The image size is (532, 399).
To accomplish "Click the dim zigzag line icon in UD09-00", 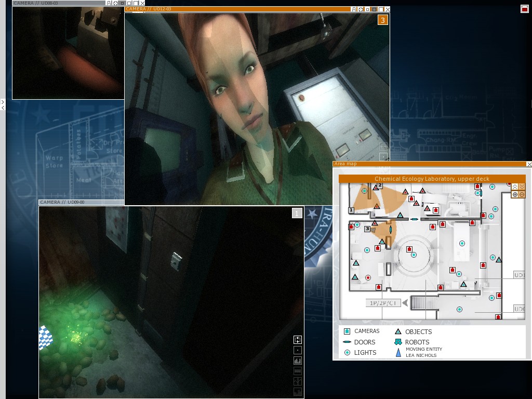I will tap(298, 382).
